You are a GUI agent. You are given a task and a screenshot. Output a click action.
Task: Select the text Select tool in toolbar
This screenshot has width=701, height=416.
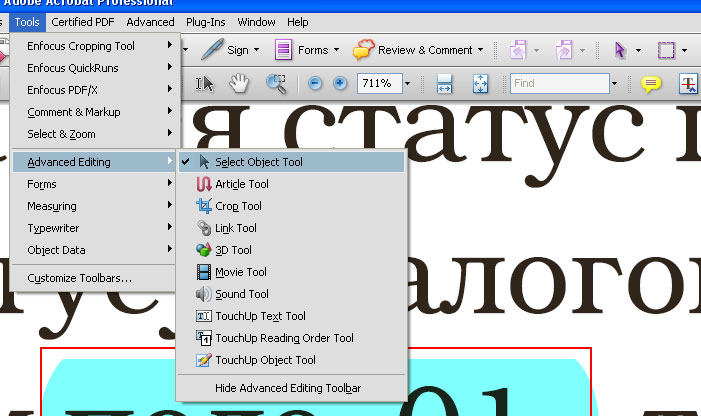(x=205, y=84)
